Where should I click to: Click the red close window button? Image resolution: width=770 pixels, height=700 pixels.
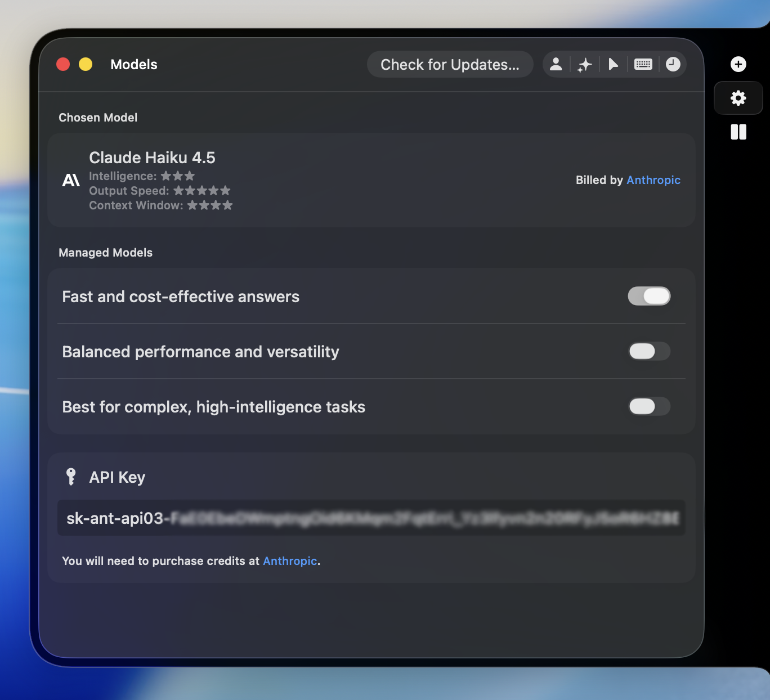click(63, 64)
